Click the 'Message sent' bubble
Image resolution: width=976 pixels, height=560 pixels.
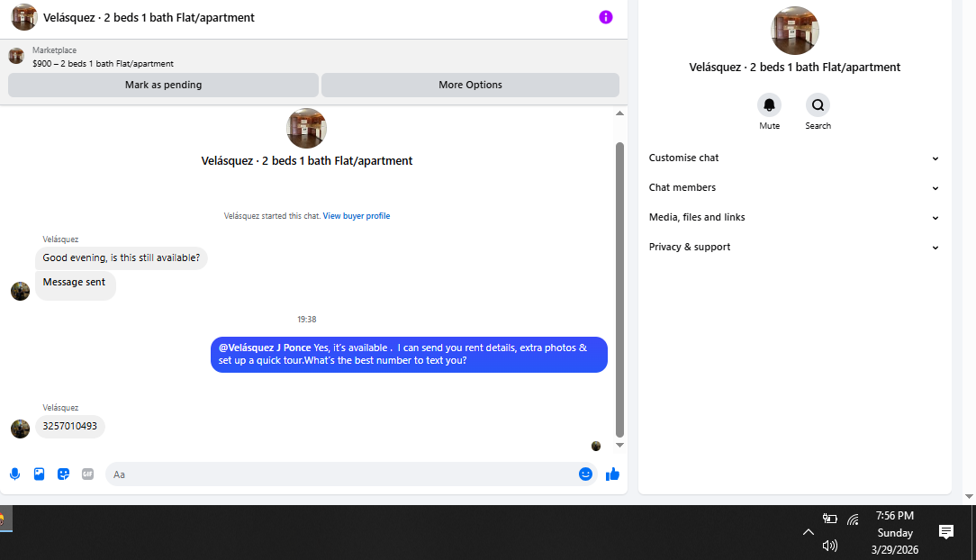(x=76, y=285)
